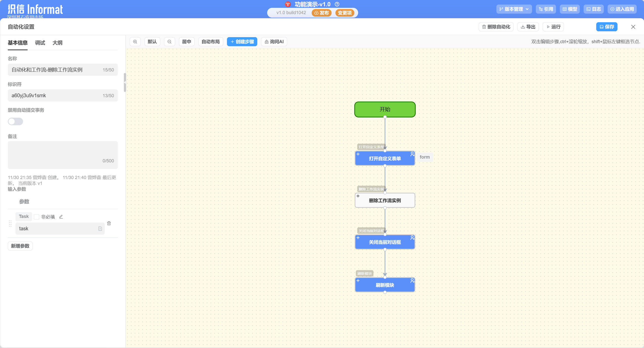This screenshot has height=348, width=644.
Task: Collapse the left panel with splitter arrow
Action: click(x=125, y=82)
